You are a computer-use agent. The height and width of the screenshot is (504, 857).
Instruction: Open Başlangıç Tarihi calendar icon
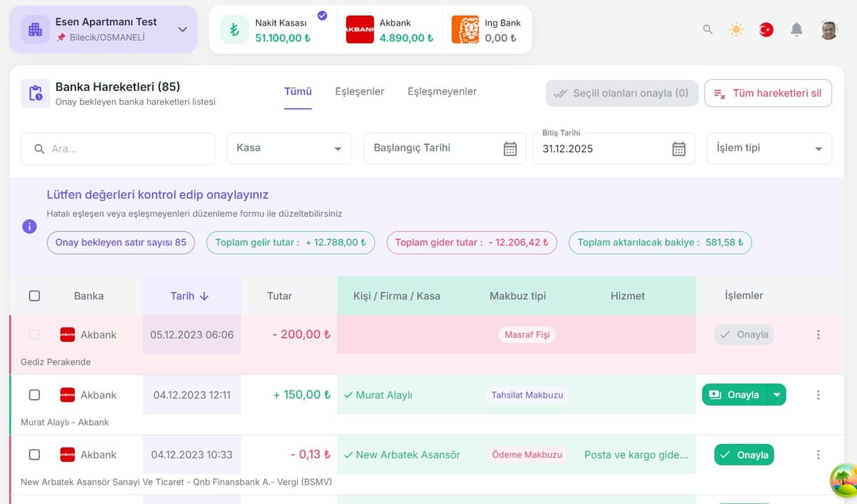coord(510,148)
